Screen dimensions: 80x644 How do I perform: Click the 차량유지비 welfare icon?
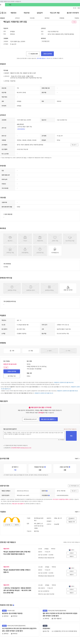[40, 239]
